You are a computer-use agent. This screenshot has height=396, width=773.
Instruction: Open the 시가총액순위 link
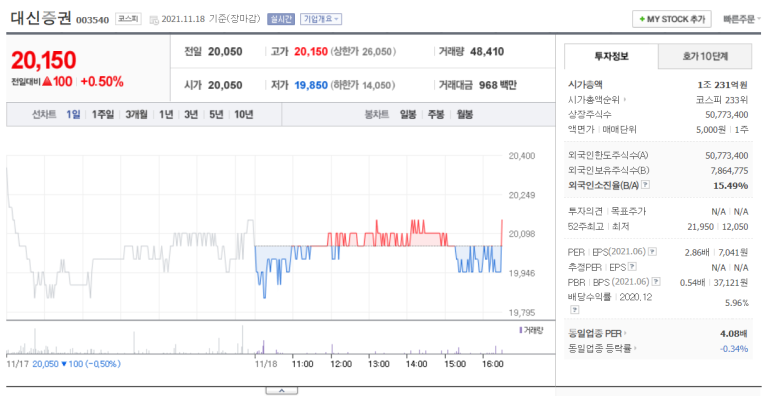pos(597,100)
